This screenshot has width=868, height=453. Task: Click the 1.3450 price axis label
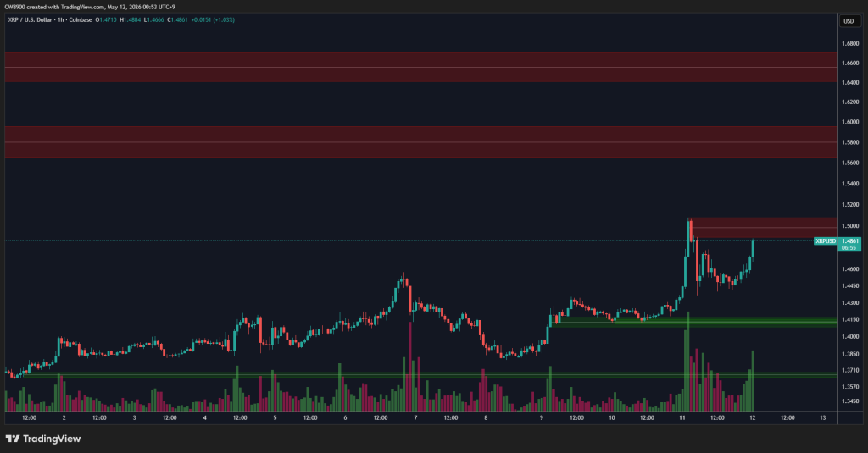click(850, 401)
